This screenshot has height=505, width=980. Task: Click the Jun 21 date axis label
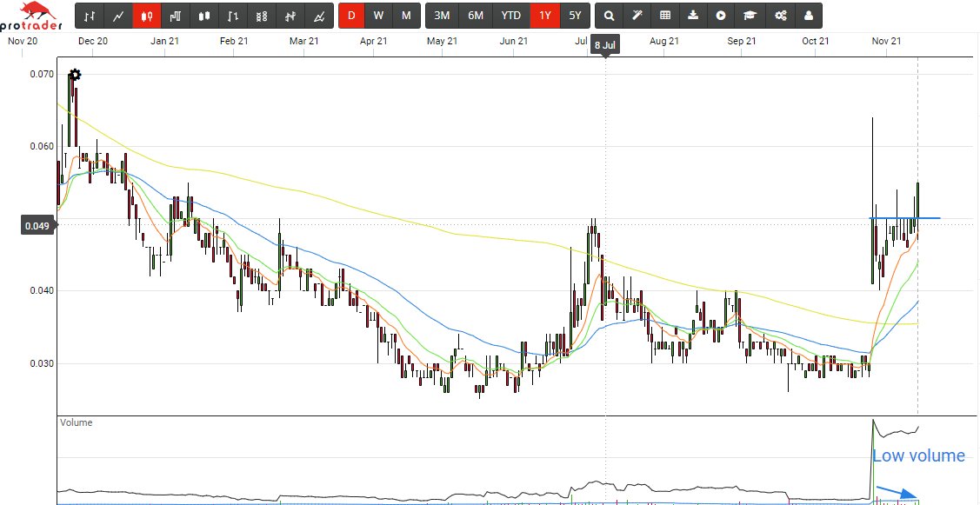coord(514,41)
